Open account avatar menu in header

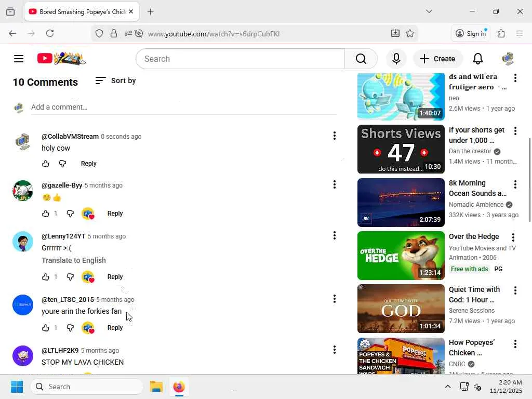pos(508,59)
